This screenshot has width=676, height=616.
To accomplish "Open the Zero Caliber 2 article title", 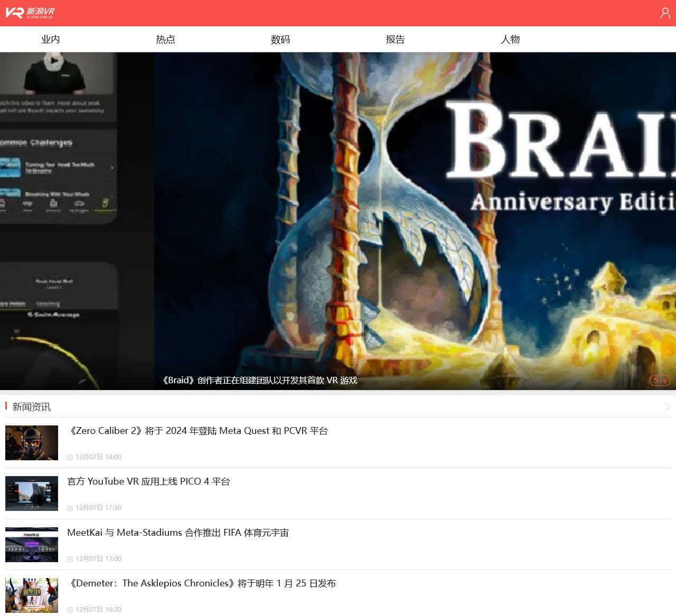I will (198, 431).
